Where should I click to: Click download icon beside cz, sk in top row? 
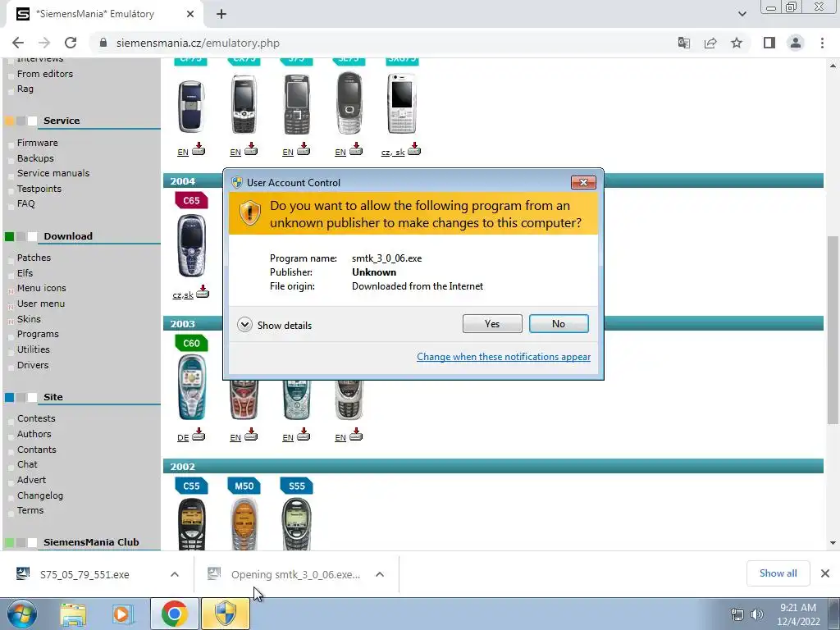[414, 149]
